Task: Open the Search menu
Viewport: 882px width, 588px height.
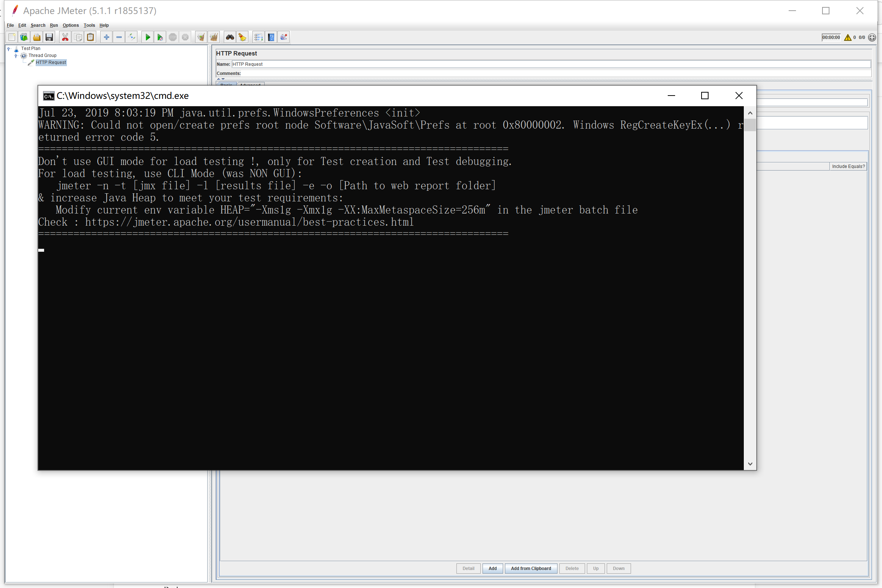Action: coord(38,25)
